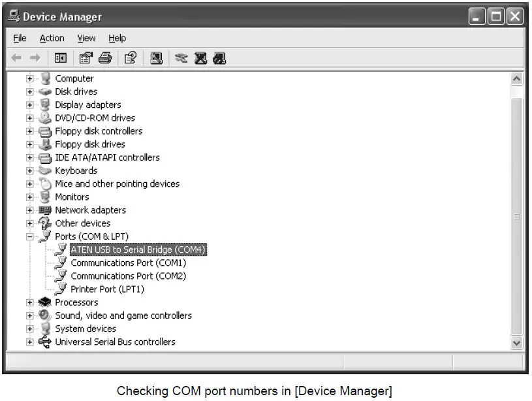Open Properties via toolbar icon
Screen dimensions: 532x401
86,58
